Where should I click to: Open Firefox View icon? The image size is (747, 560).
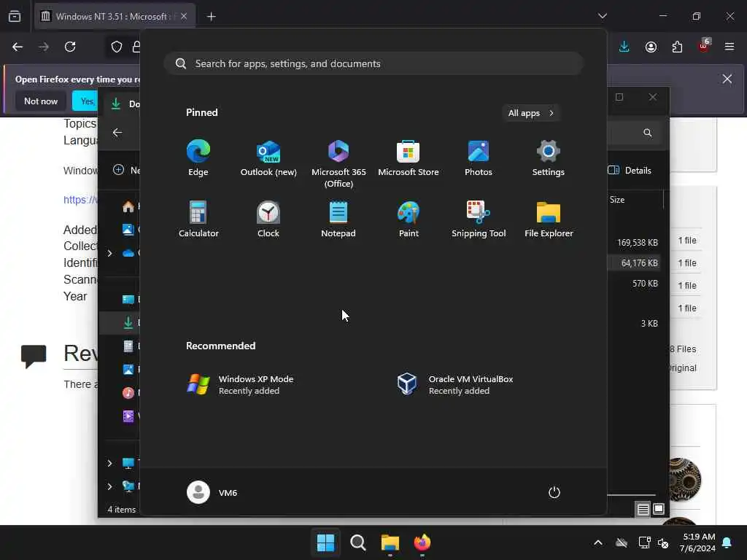(15, 16)
